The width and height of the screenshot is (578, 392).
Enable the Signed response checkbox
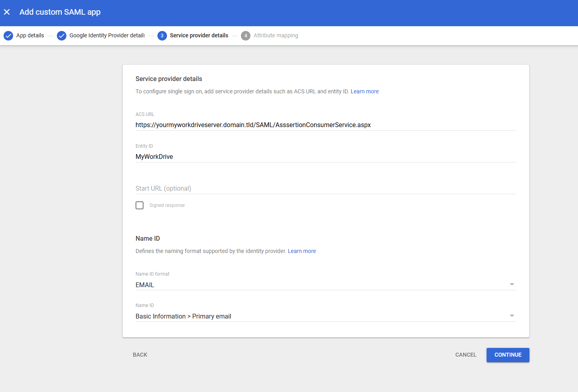coord(140,205)
